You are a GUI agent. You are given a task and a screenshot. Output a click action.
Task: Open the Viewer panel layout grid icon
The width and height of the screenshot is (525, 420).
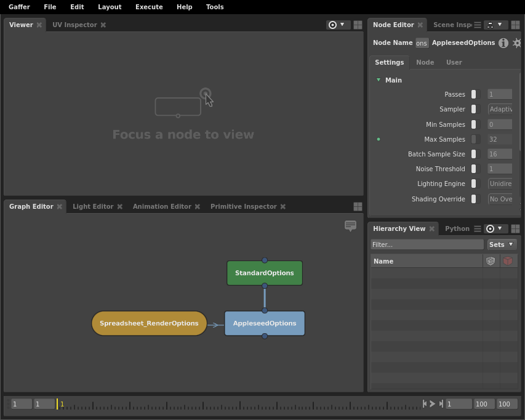pos(358,25)
